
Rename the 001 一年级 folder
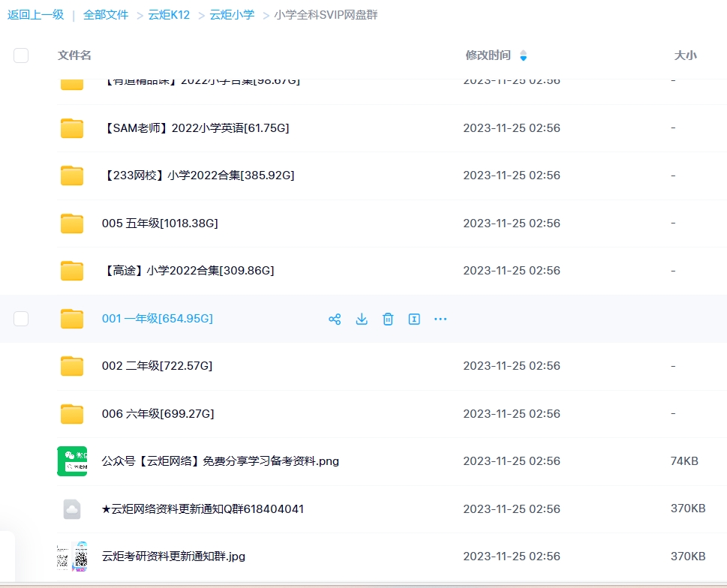pos(414,319)
